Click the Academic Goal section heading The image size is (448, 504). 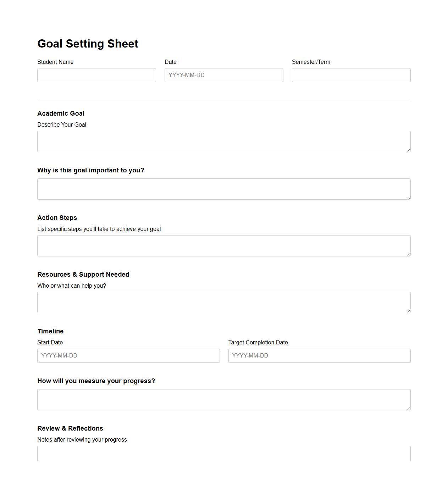(x=61, y=113)
